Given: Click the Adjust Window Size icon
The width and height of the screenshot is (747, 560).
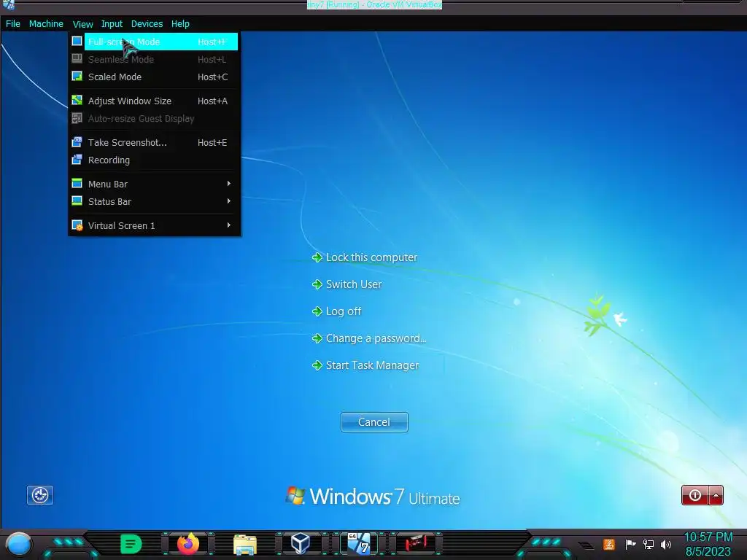Looking at the screenshot, I should click(x=77, y=100).
